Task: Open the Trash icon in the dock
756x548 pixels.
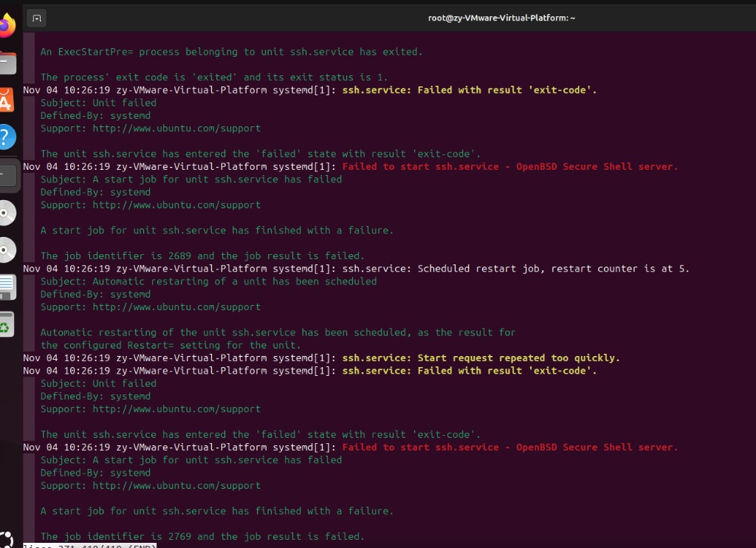Action: point(6,324)
